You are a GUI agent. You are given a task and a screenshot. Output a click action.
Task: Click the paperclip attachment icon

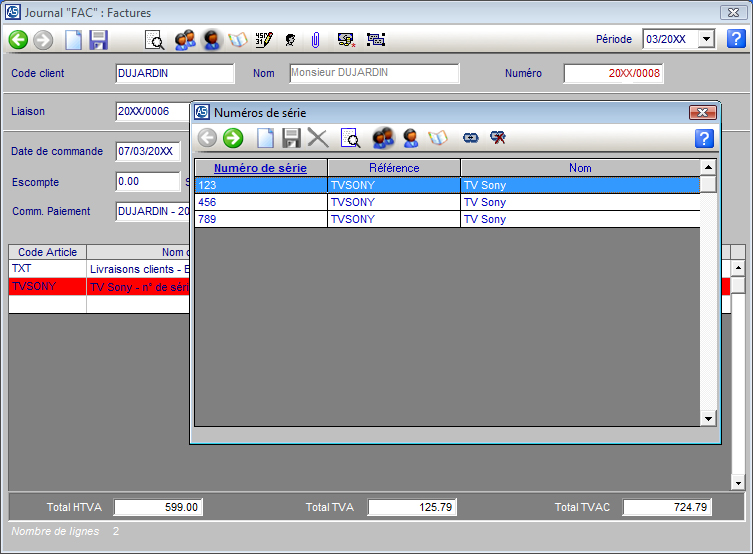(314, 40)
